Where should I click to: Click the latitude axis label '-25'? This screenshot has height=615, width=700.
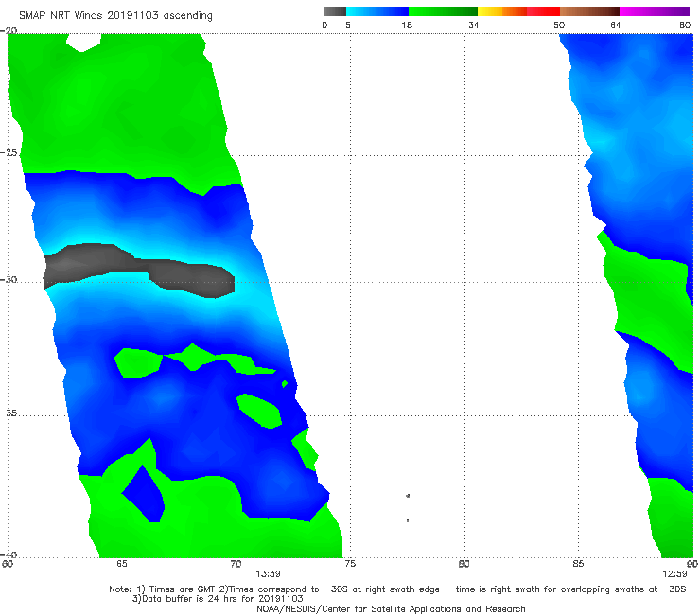(x=9, y=153)
